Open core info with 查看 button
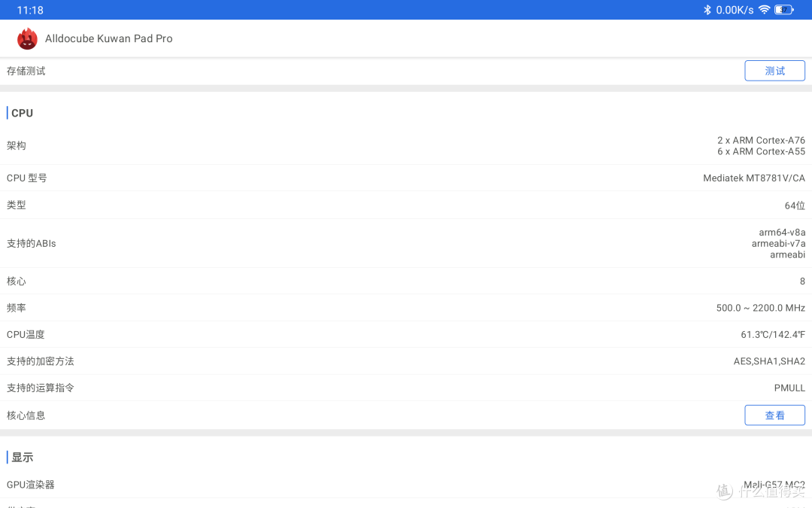Image resolution: width=812 pixels, height=508 pixels. 774,415
